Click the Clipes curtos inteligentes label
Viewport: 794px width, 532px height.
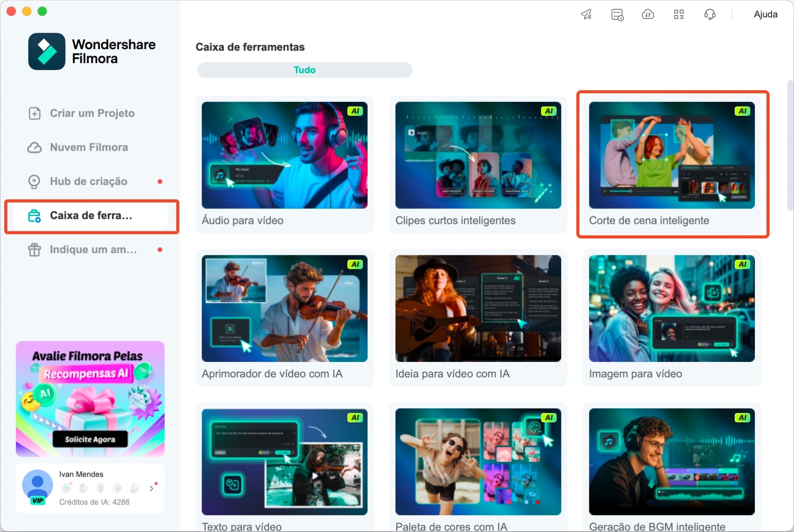455,220
